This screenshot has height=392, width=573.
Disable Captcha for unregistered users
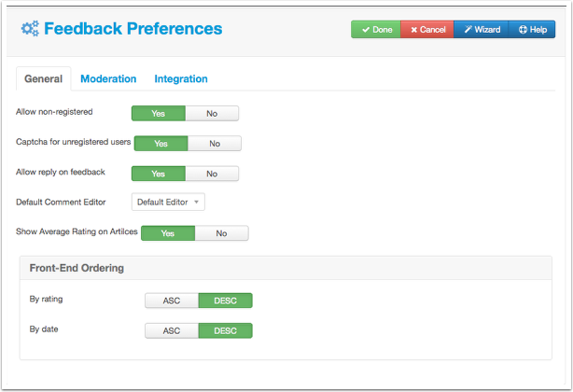(215, 144)
